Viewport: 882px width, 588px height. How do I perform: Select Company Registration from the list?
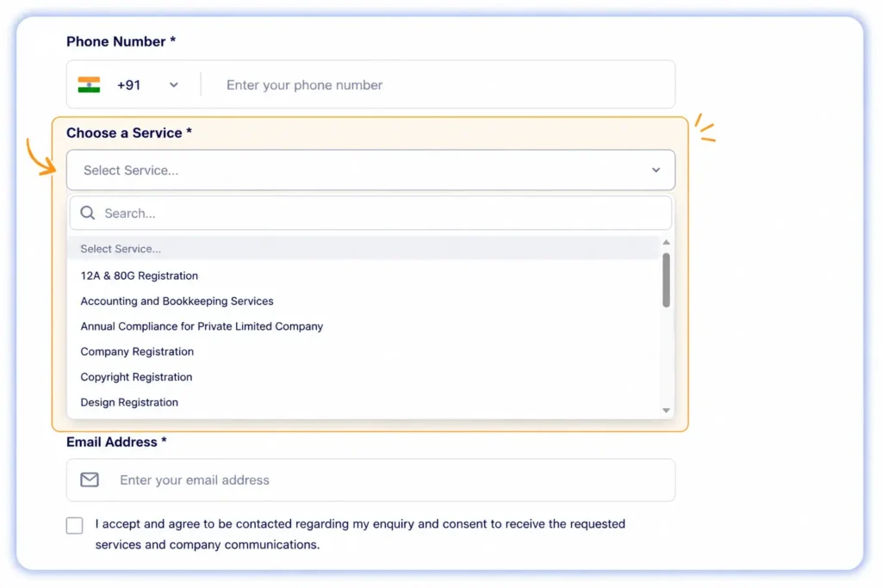coord(137,351)
